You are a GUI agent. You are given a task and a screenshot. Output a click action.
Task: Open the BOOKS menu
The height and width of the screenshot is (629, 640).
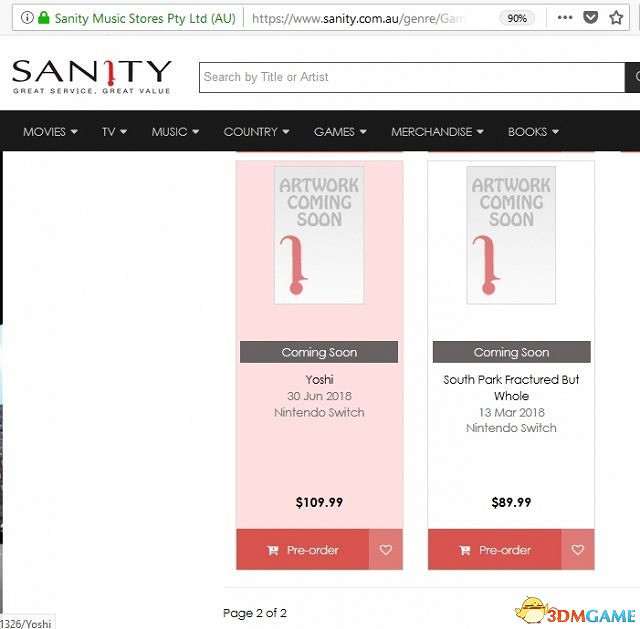point(533,131)
